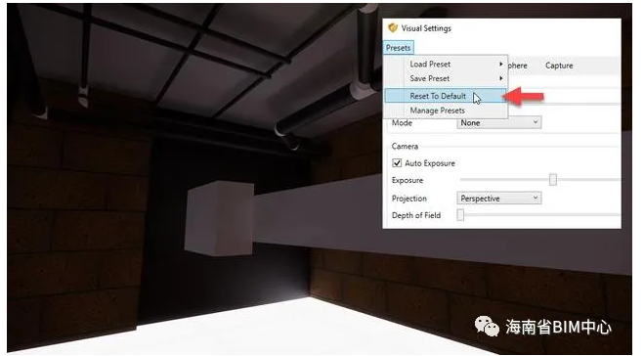Image resolution: width=644 pixels, height=356 pixels.
Task: Open Save Preset submenu
Action: pyautogui.click(x=446, y=78)
